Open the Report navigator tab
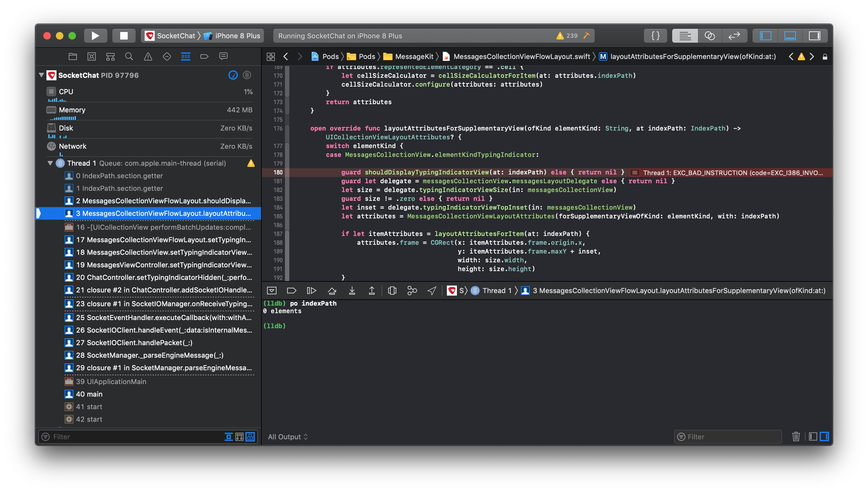Viewport: 868px width, 492px height. click(x=223, y=56)
